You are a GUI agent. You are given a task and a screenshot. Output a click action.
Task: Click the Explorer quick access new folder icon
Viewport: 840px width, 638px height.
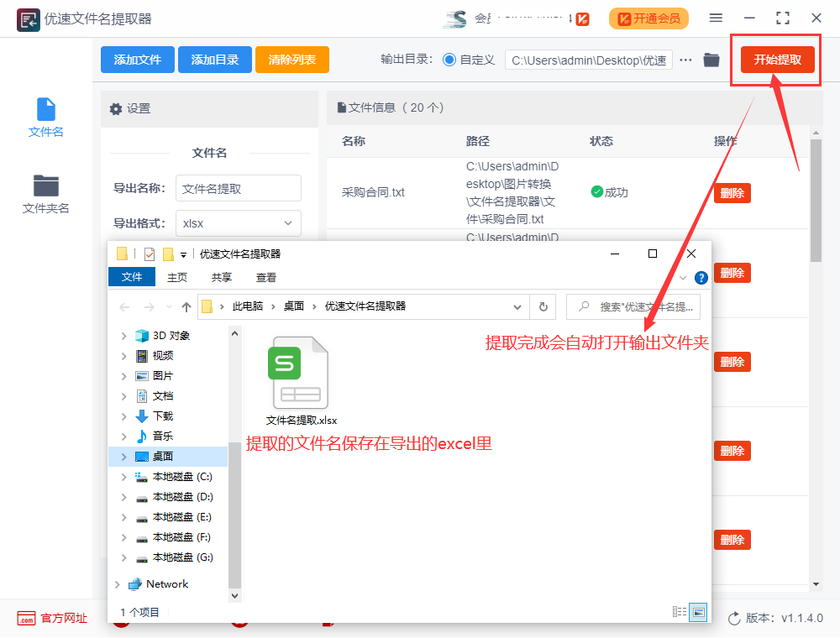(168, 254)
